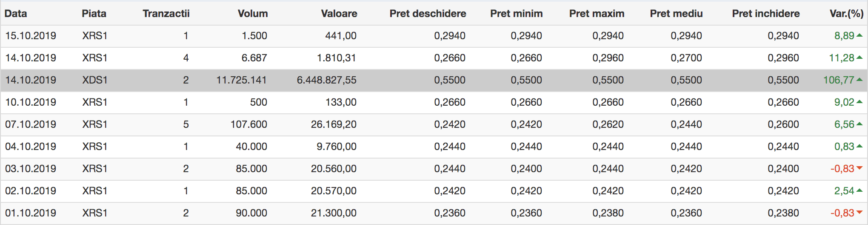
Task: Click the Tranzactii column header
Action: click(x=166, y=14)
